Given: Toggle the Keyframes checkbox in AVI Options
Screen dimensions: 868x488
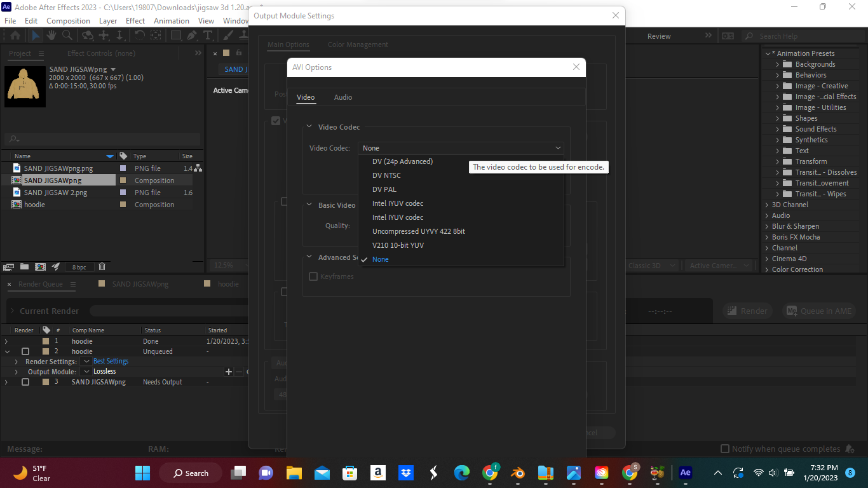Looking at the screenshot, I should pos(313,276).
